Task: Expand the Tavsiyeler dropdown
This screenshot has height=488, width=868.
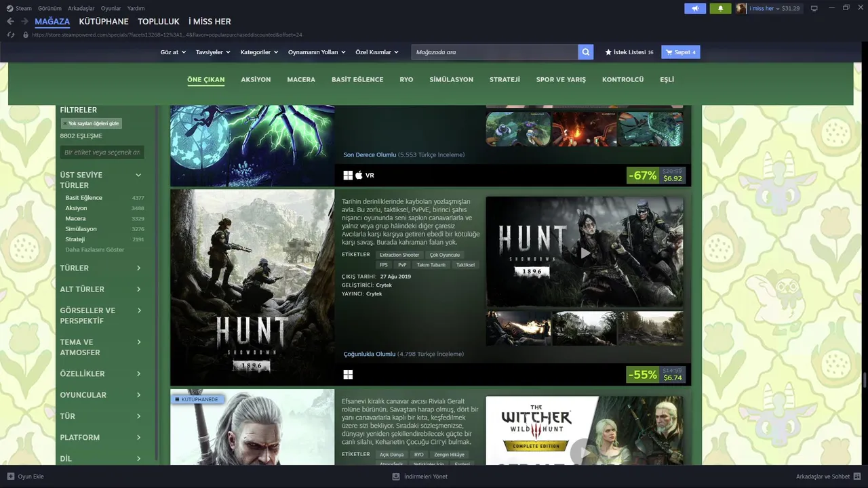Action: (x=213, y=52)
